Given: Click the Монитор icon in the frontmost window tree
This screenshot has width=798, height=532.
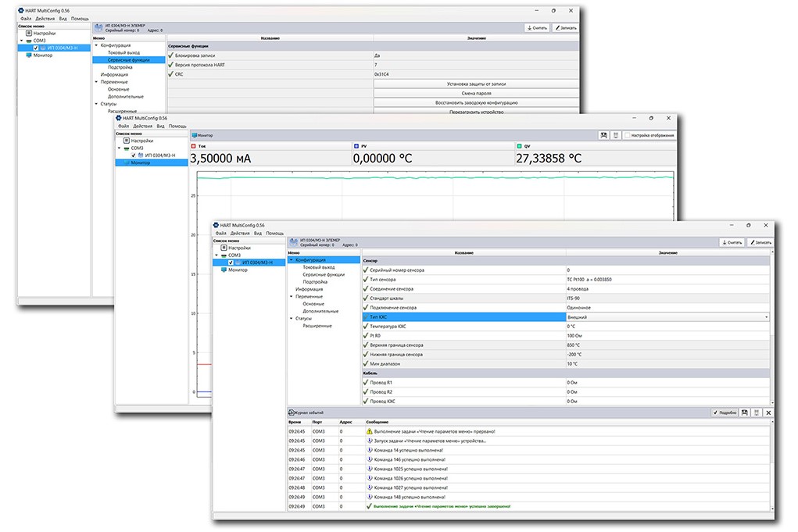Looking at the screenshot, I should [224, 270].
